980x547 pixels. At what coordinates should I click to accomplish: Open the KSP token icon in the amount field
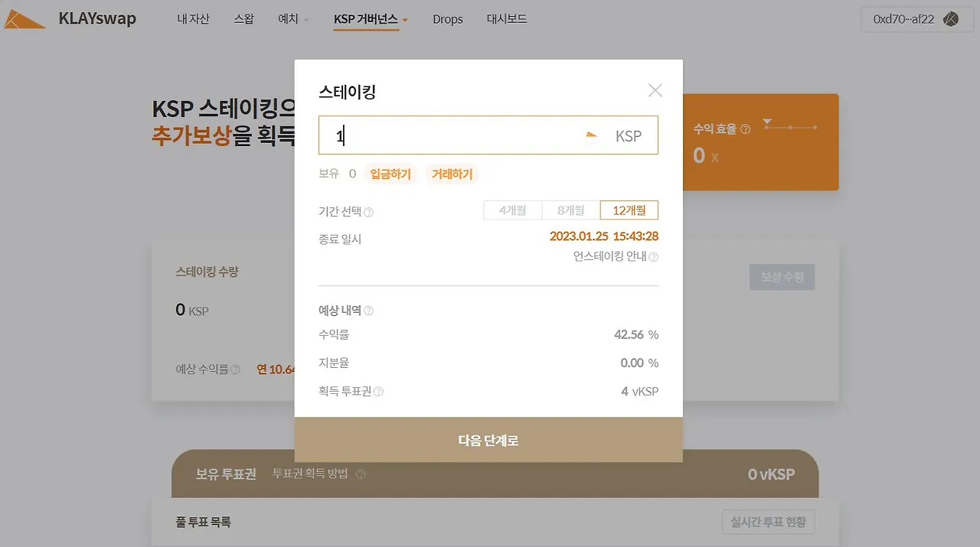click(590, 133)
